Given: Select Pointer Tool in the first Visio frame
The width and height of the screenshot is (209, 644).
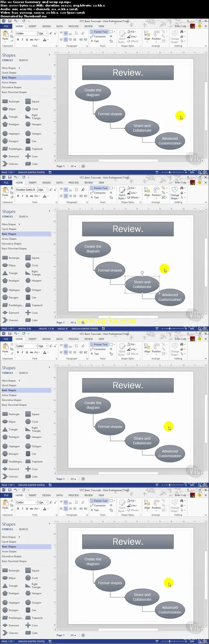Looking at the screenshot, I should coord(99,32).
